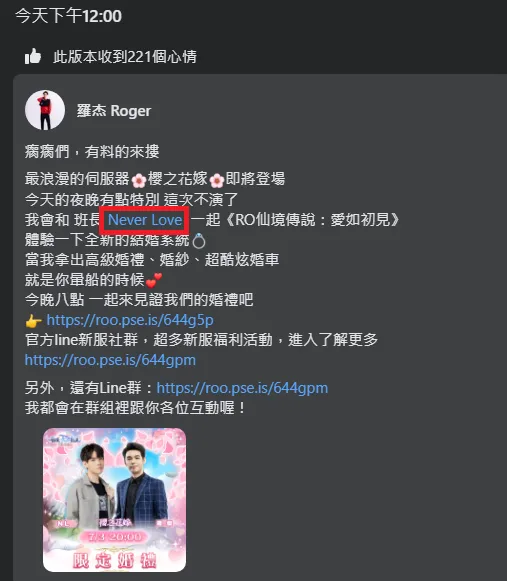This screenshot has width=507, height=581.
Task: Click the pointing hand emoji before the link
Action: tap(33, 321)
